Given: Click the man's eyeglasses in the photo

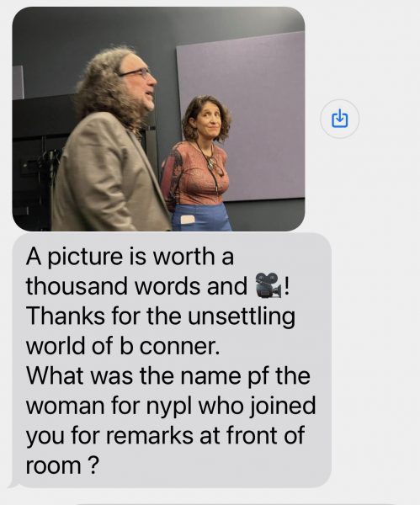Looking at the screenshot, I should pyautogui.click(x=137, y=73).
